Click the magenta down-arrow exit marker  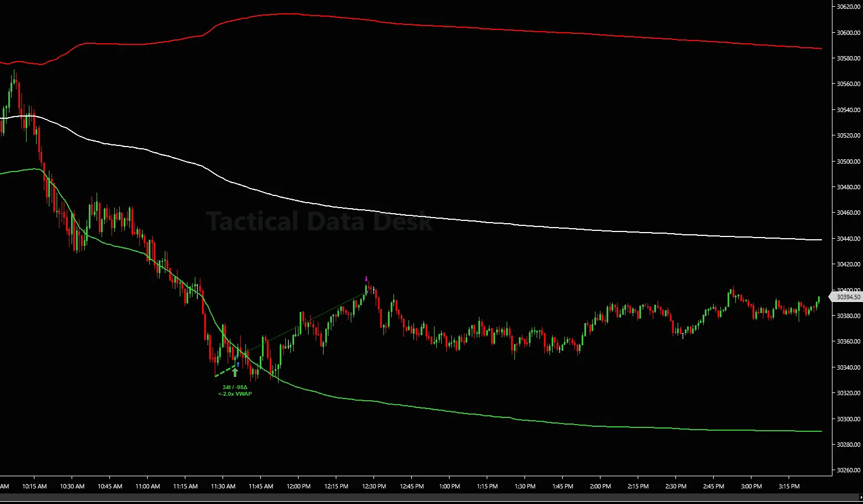pyautogui.click(x=366, y=279)
